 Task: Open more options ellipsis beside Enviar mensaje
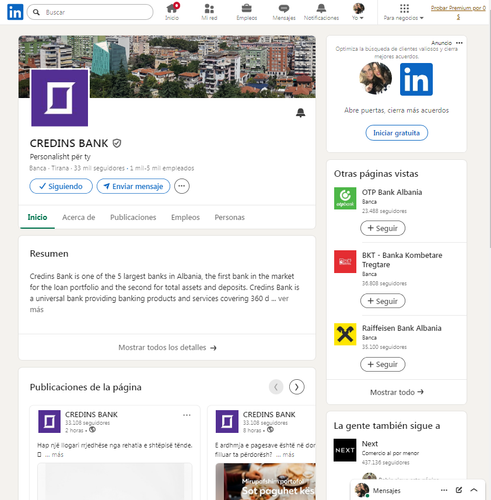tap(182, 186)
